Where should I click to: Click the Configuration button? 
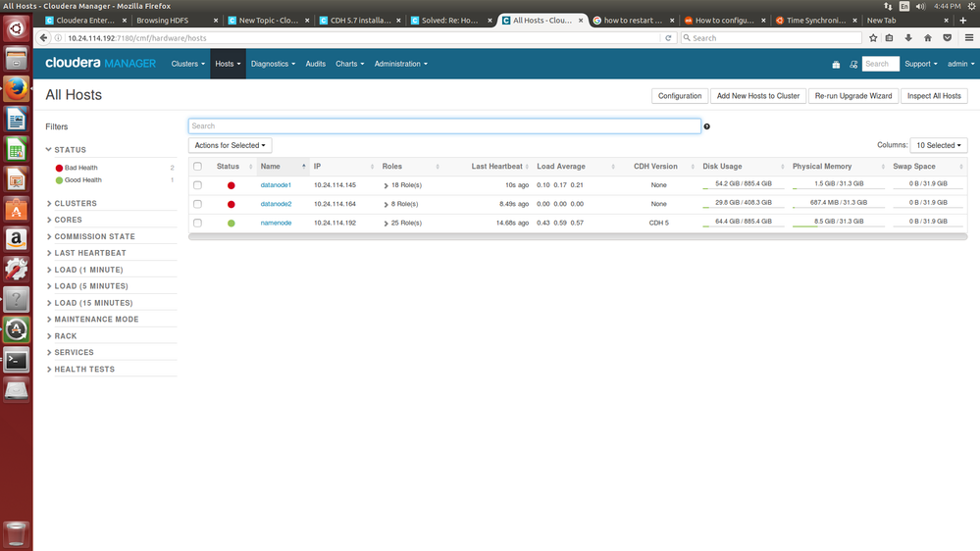680,96
